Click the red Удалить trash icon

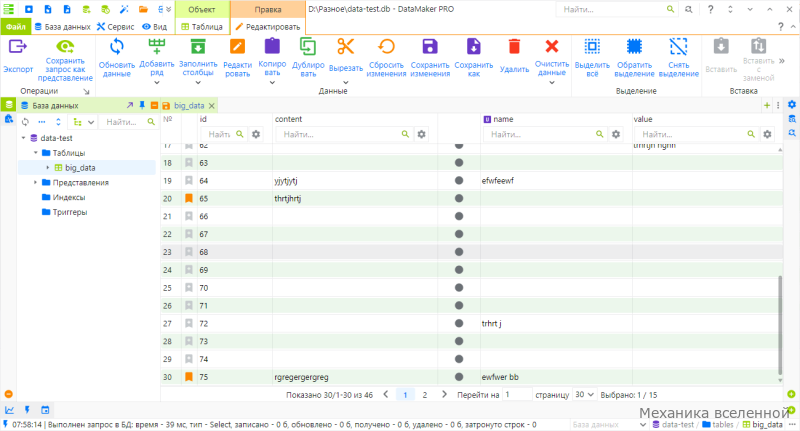click(x=514, y=47)
